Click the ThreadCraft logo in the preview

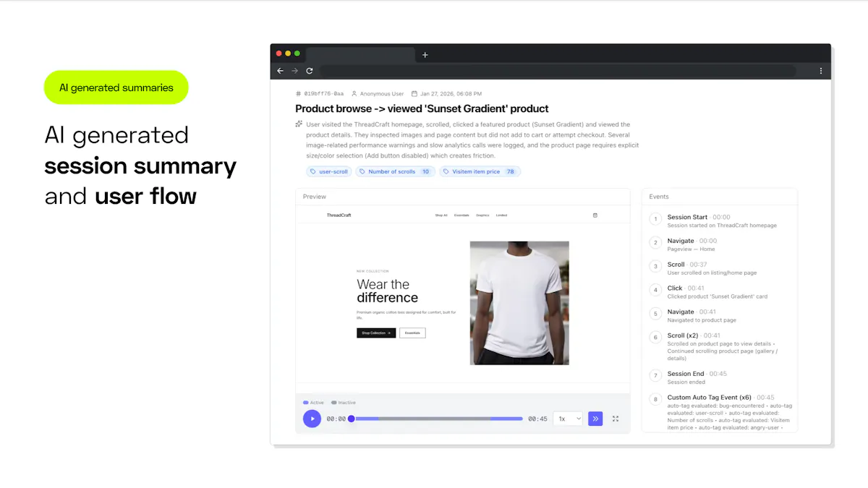coord(339,215)
